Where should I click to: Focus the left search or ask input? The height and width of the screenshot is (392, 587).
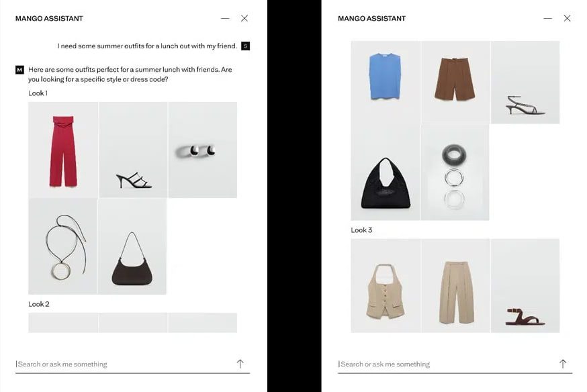pos(124,364)
